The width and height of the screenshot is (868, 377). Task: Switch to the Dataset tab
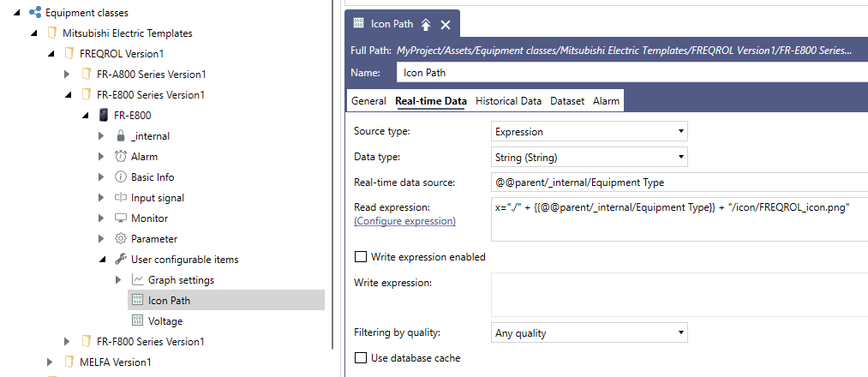(567, 101)
